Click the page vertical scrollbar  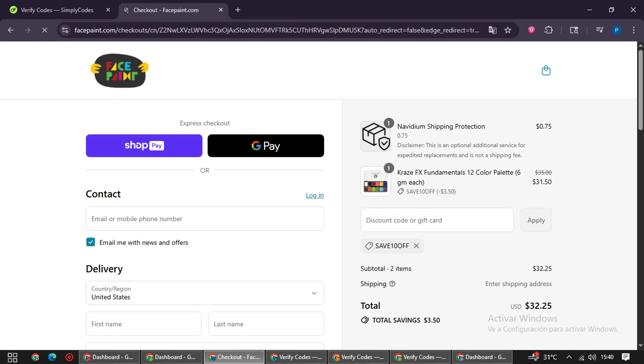point(641,90)
